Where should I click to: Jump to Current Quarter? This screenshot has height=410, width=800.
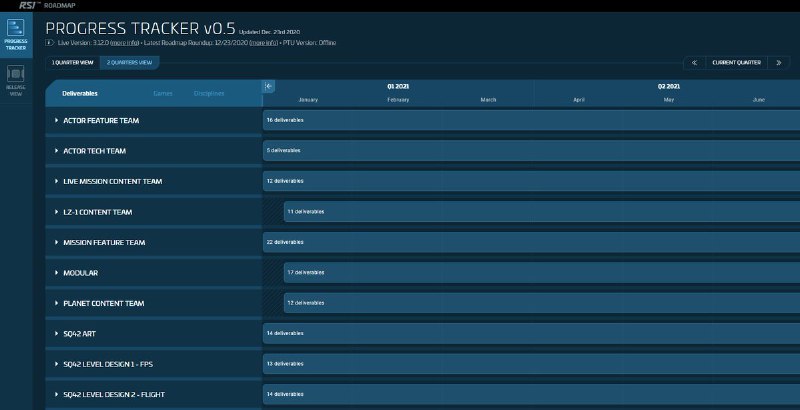click(x=736, y=62)
